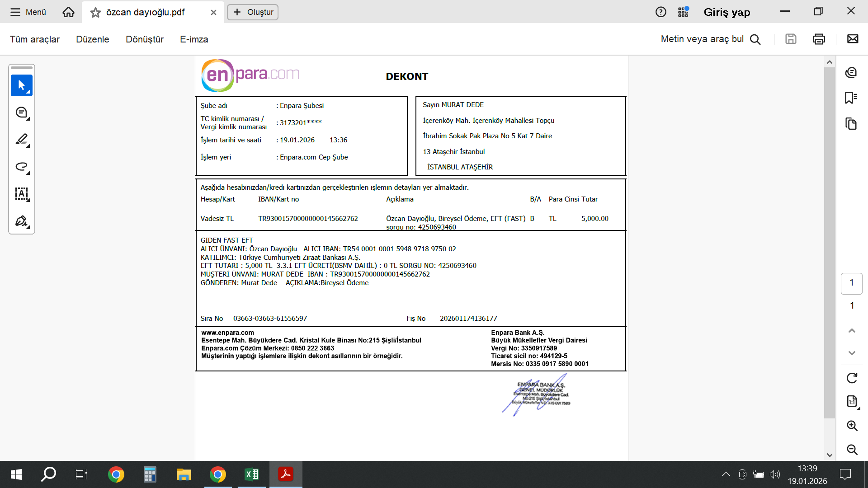The image size is (868, 488).
Task: Choose the Fill and sign pen tool
Action: click(22, 221)
